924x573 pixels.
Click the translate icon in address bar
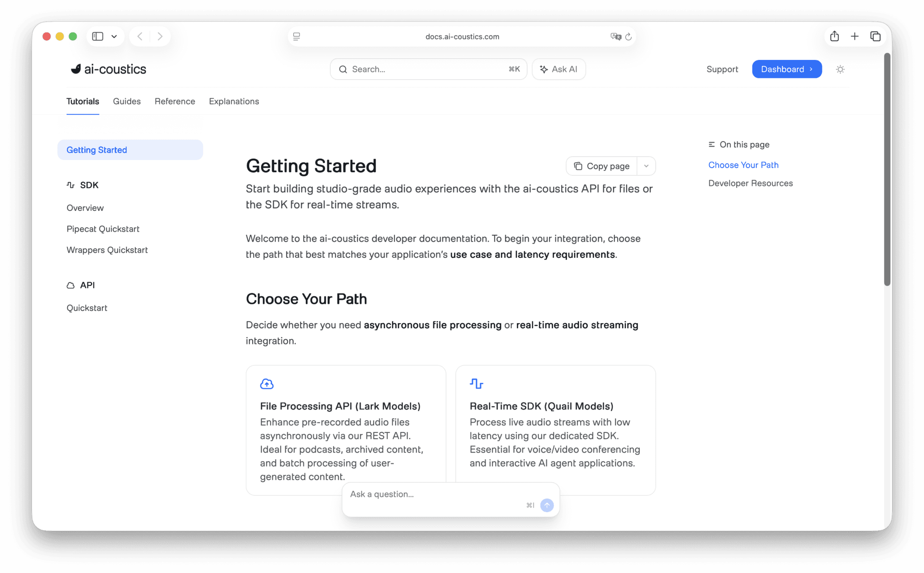pyautogui.click(x=615, y=37)
